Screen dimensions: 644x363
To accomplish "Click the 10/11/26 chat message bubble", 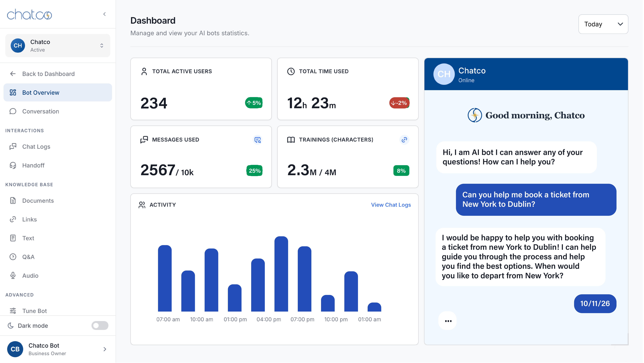I will 595,304.
